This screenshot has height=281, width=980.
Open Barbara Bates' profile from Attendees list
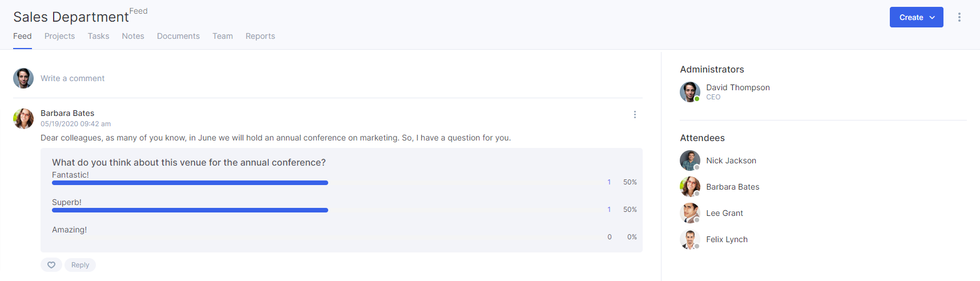pyautogui.click(x=733, y=187)
